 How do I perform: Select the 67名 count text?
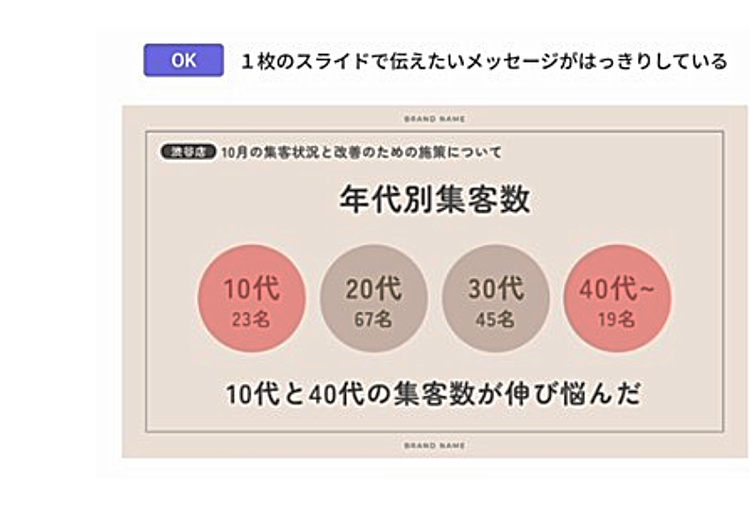tap(373, 320)
